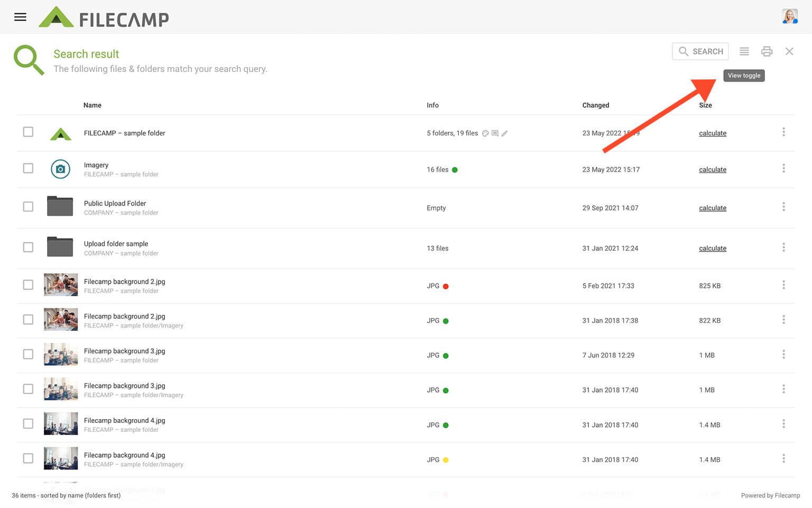This screenshot has width=812, height=508.
Task: Select checkbox for Imagery folder
Action: 28,168
